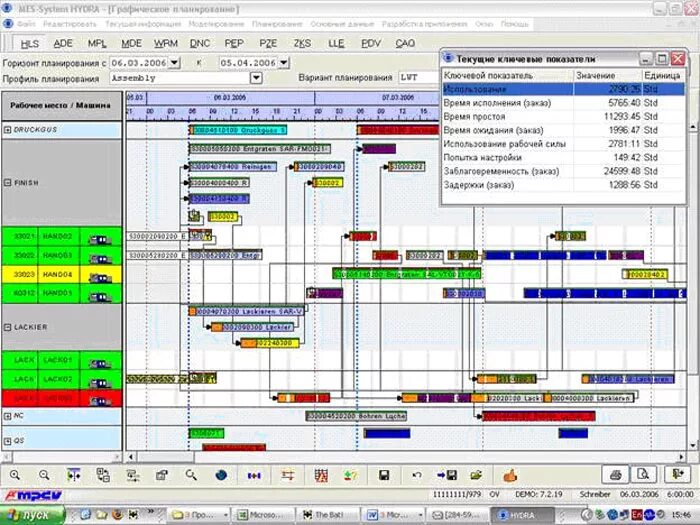Viewport: 700px width, 525px height.
Task: Click the arrow-to-disk save-as icon
Action: coord(446,475)
